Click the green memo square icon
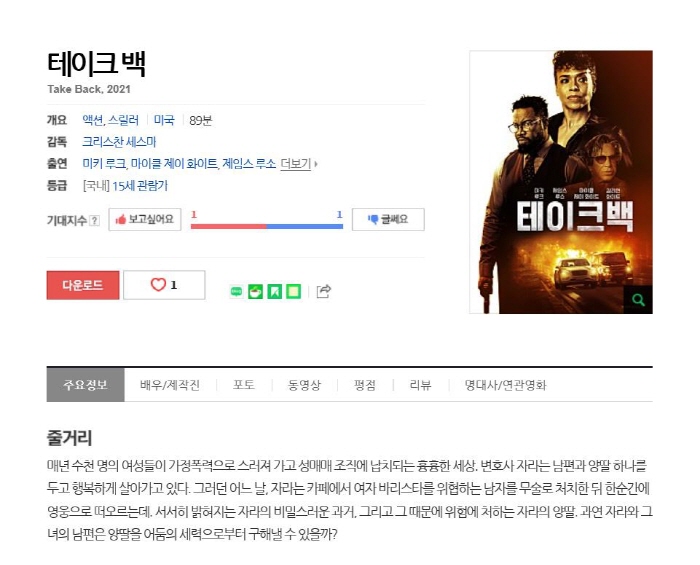The image size is (700, 565). (293, 291)
